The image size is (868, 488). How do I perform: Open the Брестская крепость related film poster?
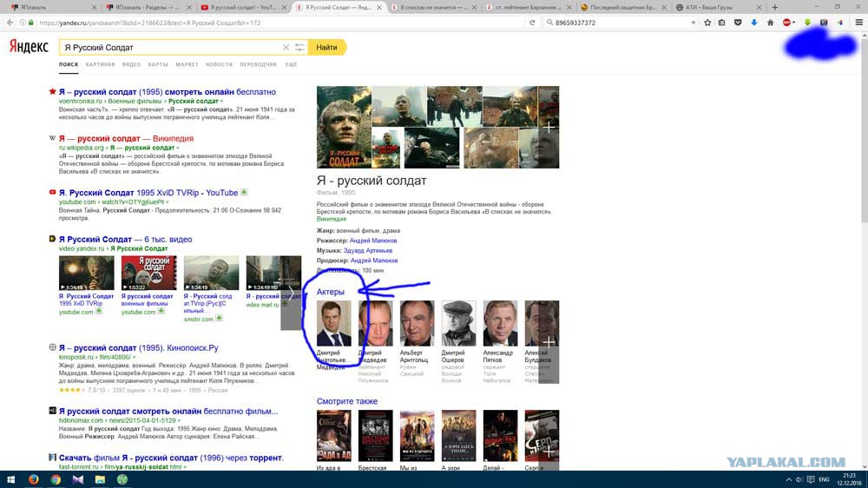(375, 435)
